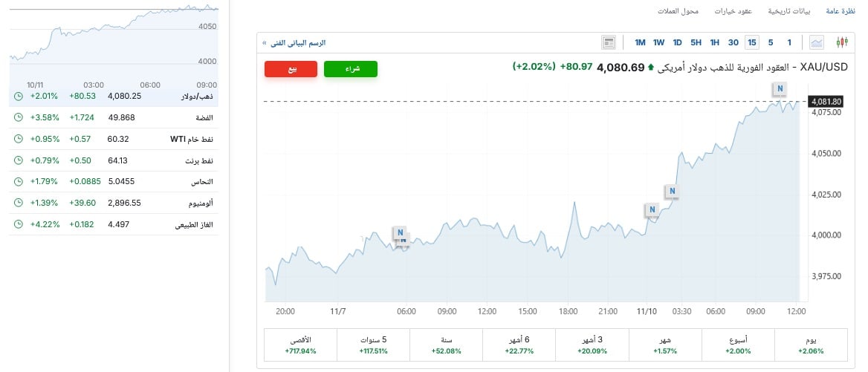Switch to candlestick chart type
Viewport: 868px width, 372px height.
pos(842,42)
